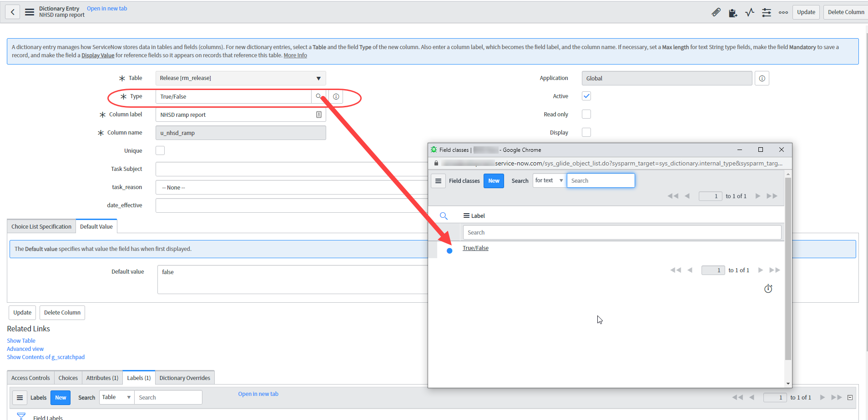Open attachments with the paperclip icon
Viewport: 868px width, 420px height.
coord(716,12)
